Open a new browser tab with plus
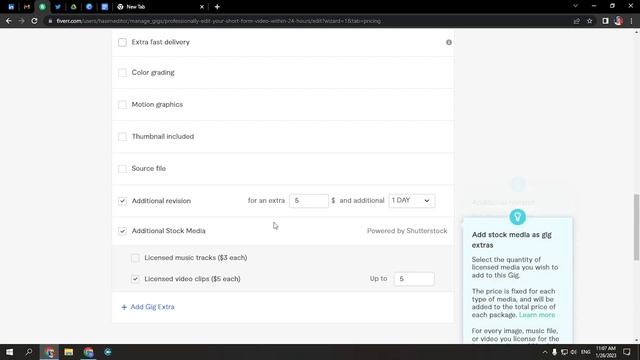 (217, 7)
